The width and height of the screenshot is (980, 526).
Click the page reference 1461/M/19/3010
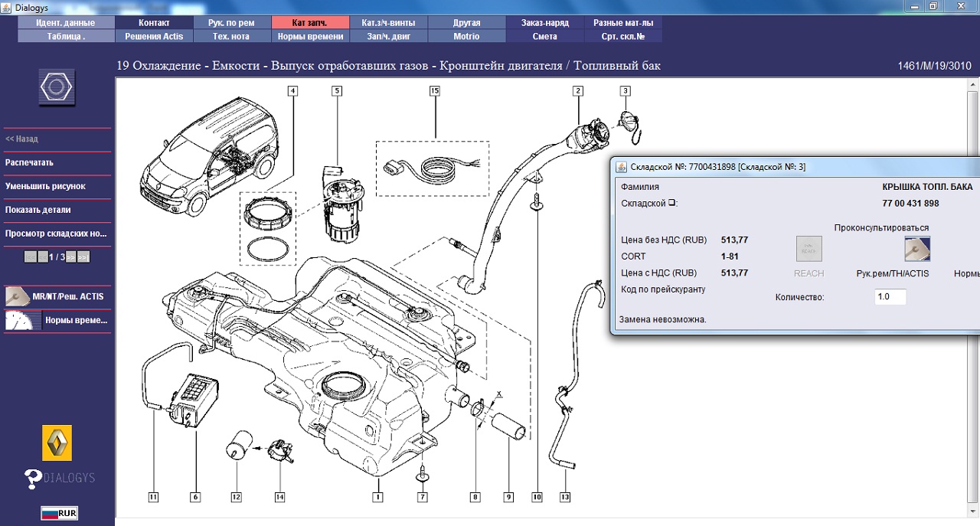935,66
